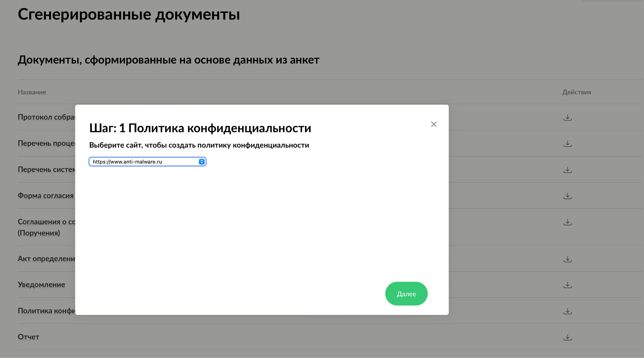644x358 pixels.
Task: Open the site selection dropdown
Action: coord(145,162)
